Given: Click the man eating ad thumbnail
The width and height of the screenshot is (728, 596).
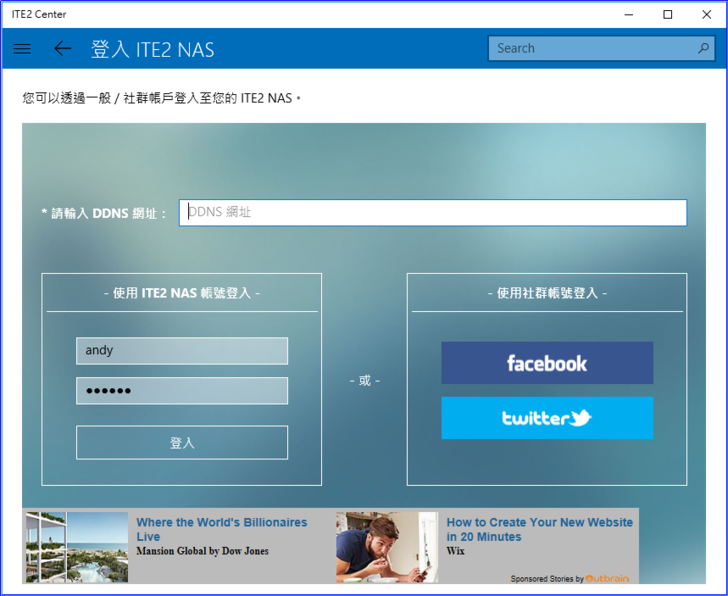Looking at the screenshot, I should click(386, 547).
